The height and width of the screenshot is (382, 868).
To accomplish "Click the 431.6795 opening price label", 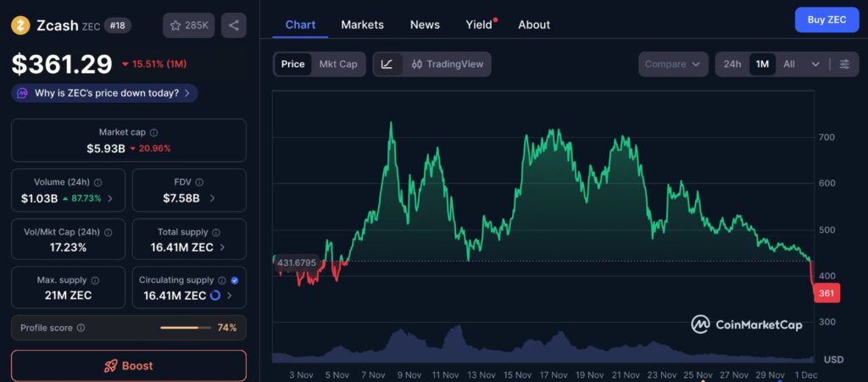I will (297, 263).
